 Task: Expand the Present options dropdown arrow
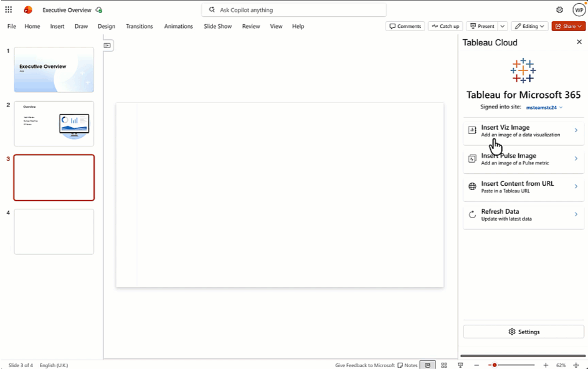503,26
